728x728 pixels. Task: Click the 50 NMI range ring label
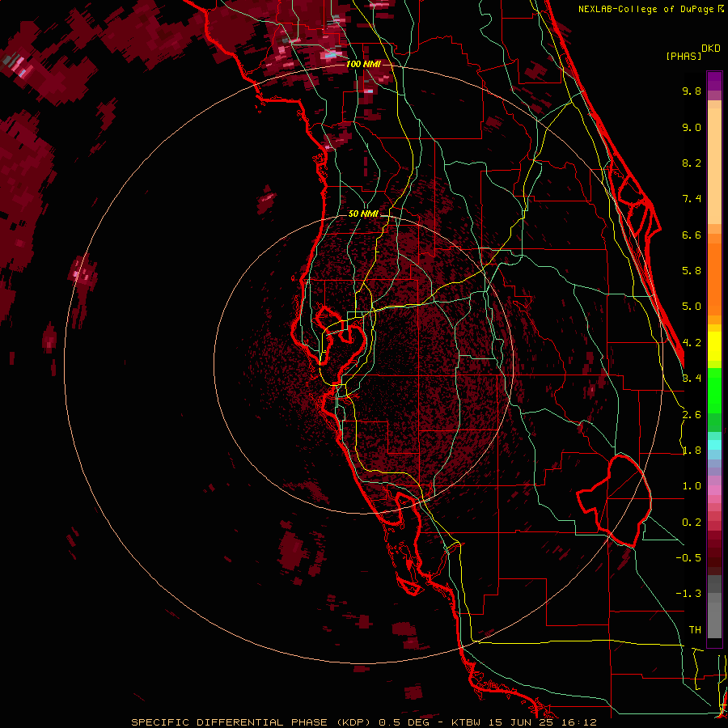click(x=363, y=214)
